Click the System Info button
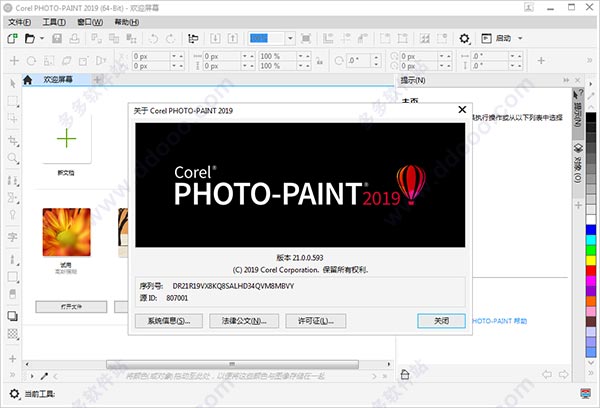 (x=169, y=321)
